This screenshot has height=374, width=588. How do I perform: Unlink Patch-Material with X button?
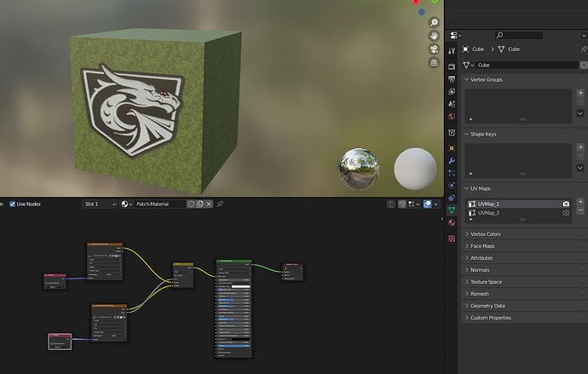[x=209, y=204]
